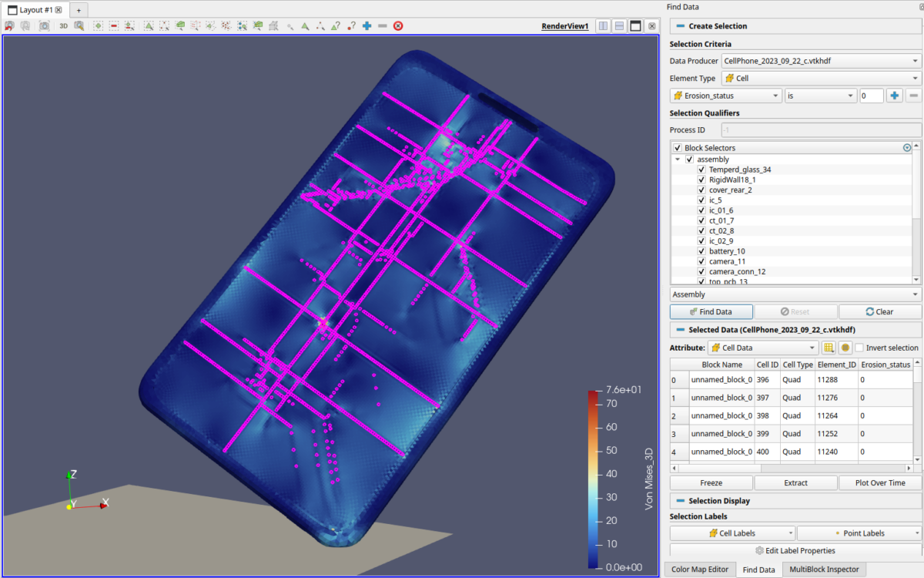Open the Data Producer dropdown

tap(820, 60)
